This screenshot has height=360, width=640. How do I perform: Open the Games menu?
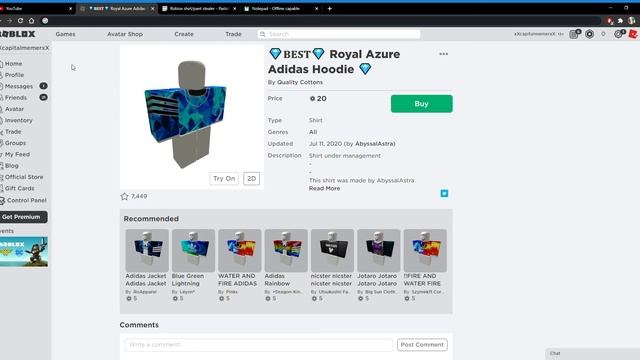coord(65,34)
